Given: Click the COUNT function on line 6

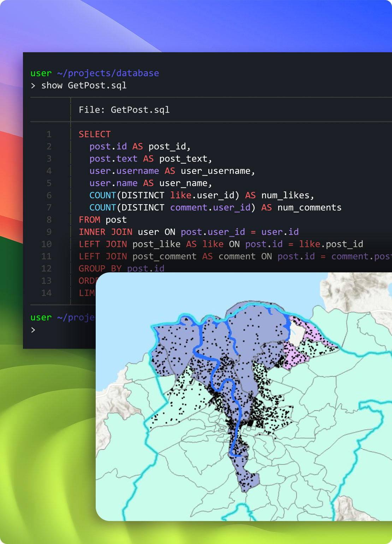Looking at the screenshot, I should (102, 195).
